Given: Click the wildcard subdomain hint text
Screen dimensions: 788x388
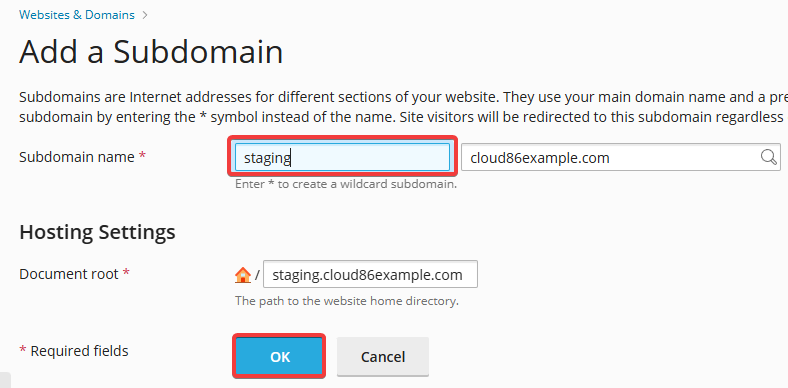Looking at the screenshot, I should [x=346, y=184].
